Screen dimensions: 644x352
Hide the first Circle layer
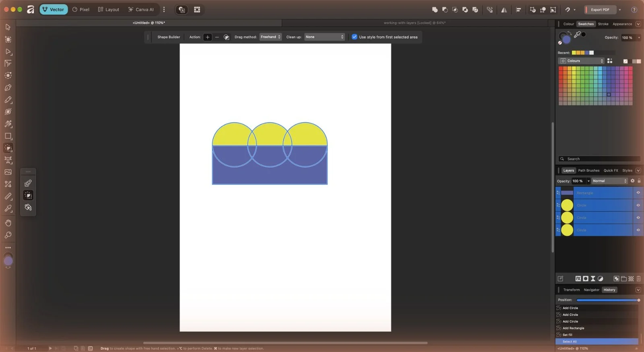(x=638, y=205)
